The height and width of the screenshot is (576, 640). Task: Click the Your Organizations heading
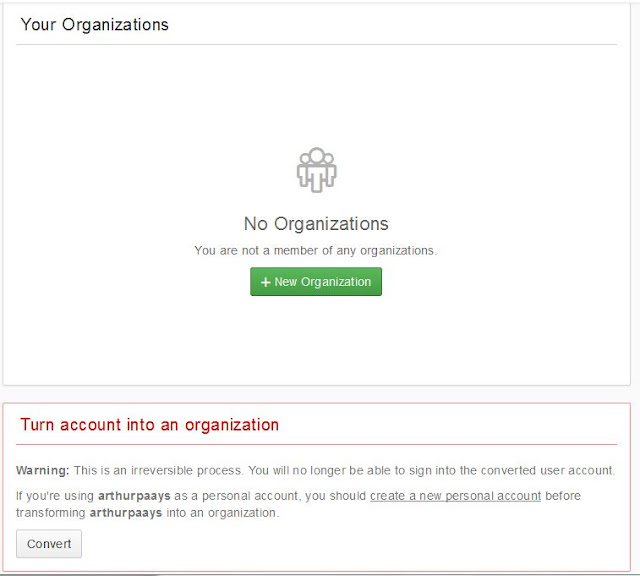94,24
